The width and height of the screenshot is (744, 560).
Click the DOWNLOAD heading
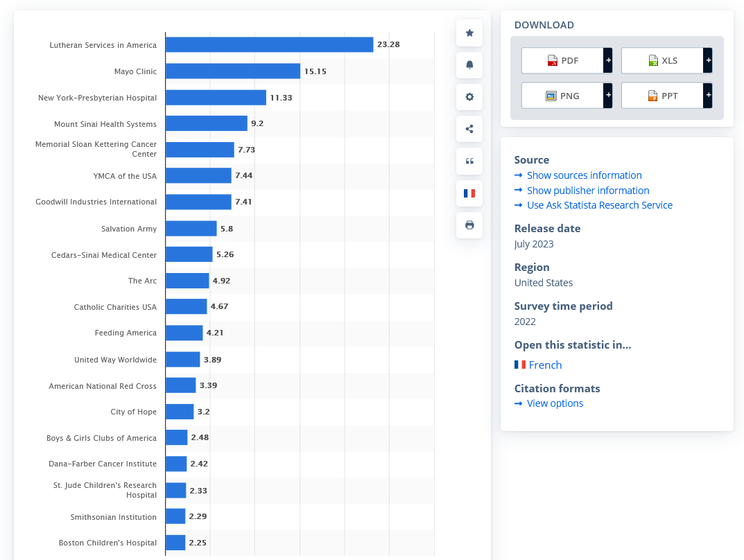[544, 25]
